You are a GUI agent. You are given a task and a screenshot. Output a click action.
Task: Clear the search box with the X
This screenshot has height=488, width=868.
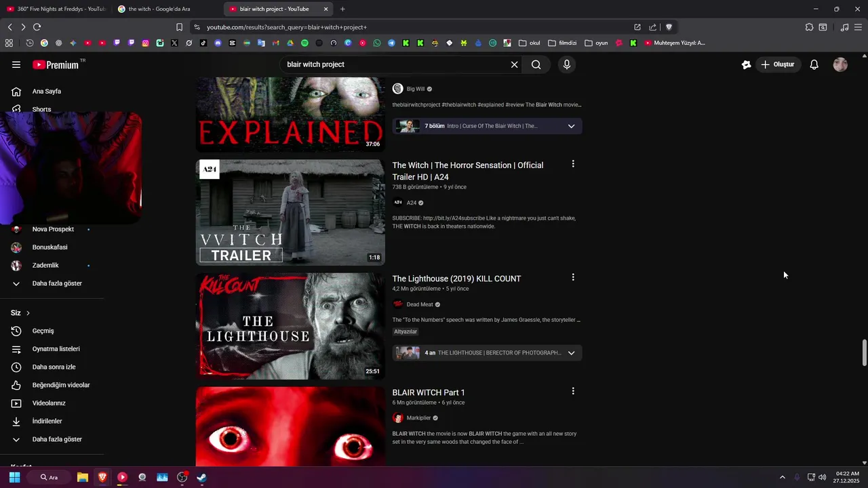click(514, 64)
